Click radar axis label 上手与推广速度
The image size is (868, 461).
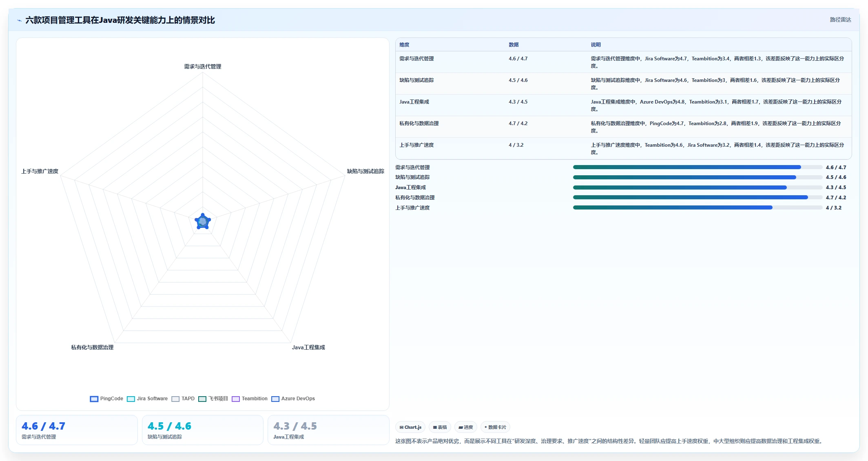coord(40,171)
